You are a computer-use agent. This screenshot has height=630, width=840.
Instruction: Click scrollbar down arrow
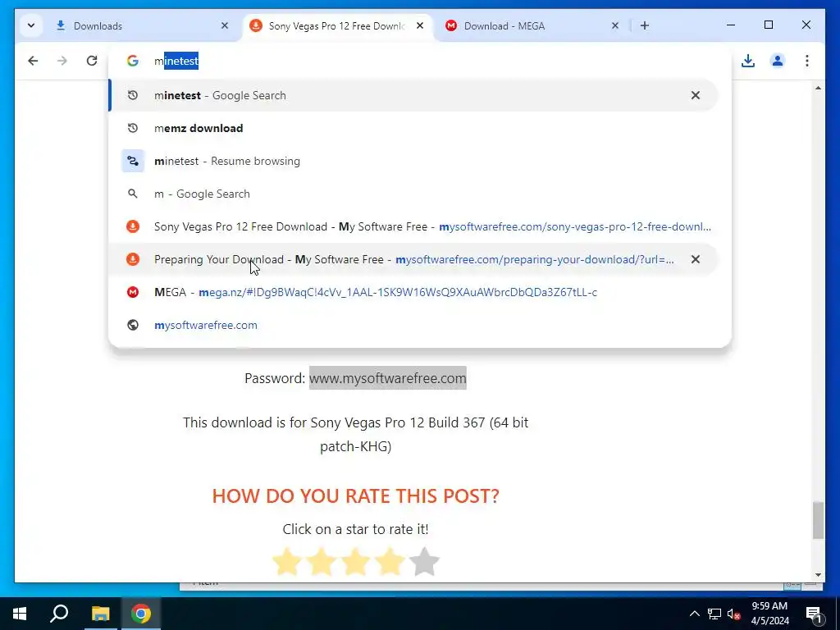[x=818, y=575]
